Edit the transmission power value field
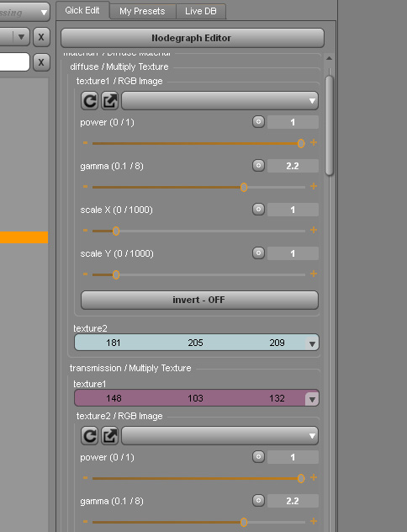 pyautogui.click(x=293, y=457)
